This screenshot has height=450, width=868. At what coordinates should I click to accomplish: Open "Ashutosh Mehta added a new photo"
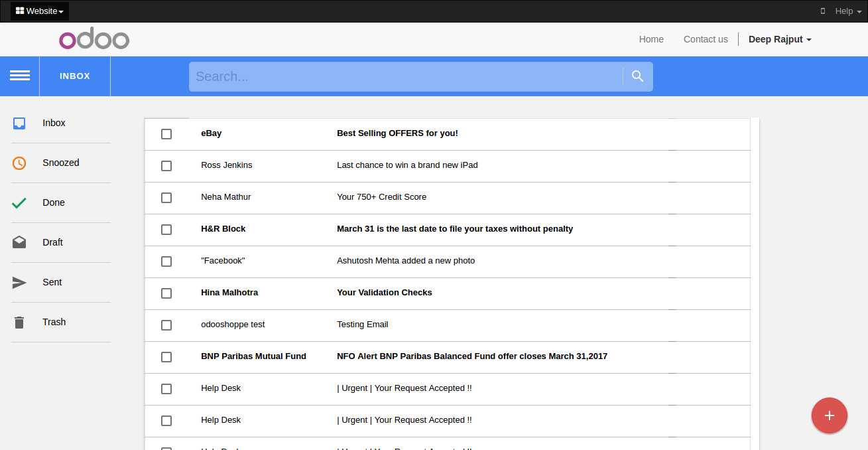(x=406, y=261)
